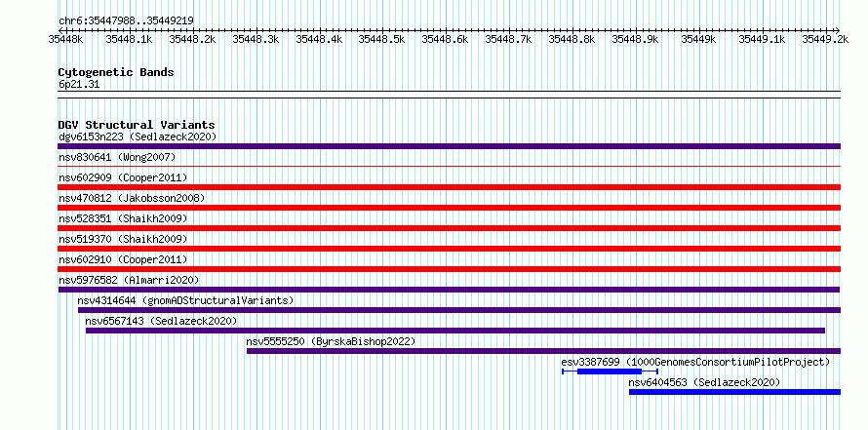Image resolution: width=868 pixels, height=430 pixels.
Task: Open nsv5555250 (ByrskaBishop2022) variant label
Action: 331,341
